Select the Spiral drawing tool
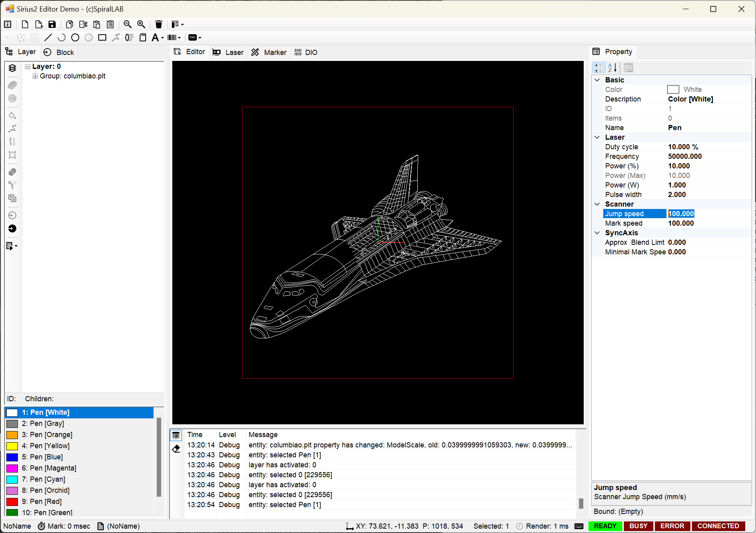 129,37
